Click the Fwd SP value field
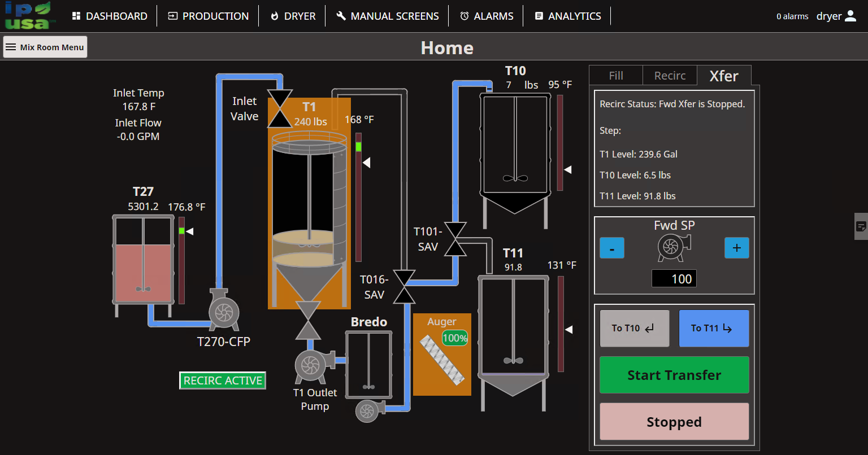 [x=674, y=278]
